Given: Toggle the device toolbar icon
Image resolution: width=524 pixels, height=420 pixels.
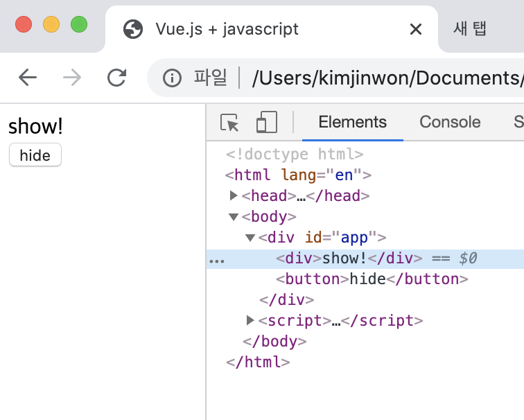Looking at the screenshot, I should click(267, 122).
